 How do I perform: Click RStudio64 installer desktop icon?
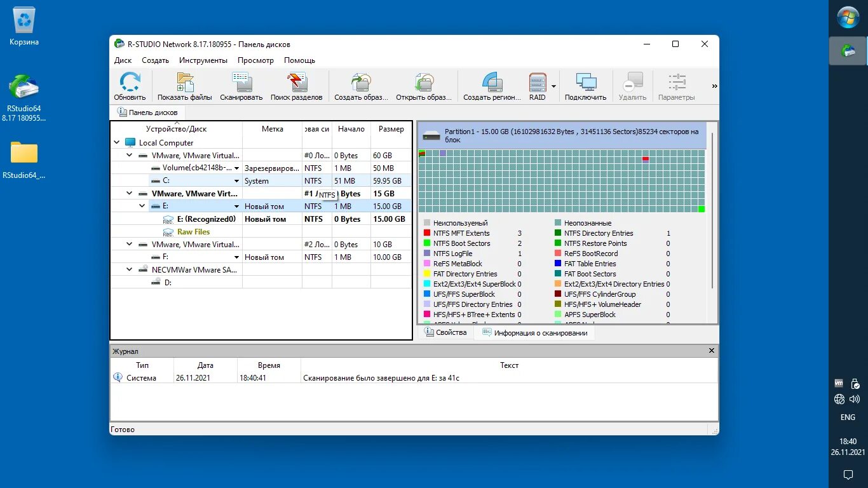pyautogui.click(x=24, y=97)
